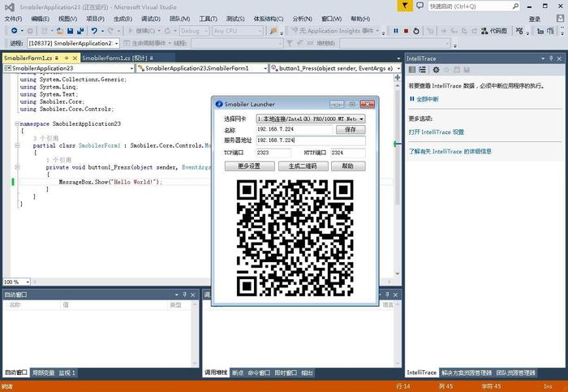The image size is (568, 392).
Task: Click the 全部中断 link
Action: tap(427, 99)
